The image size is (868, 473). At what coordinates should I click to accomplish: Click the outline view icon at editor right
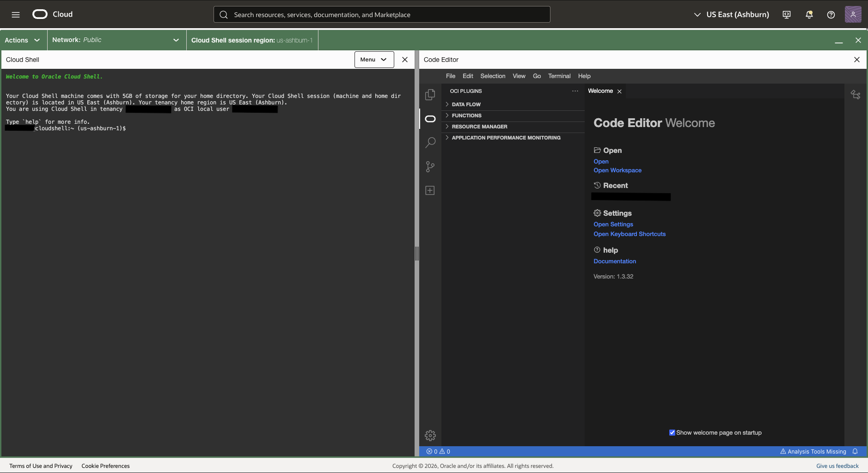pyautogui.click(x=856, y=95)
